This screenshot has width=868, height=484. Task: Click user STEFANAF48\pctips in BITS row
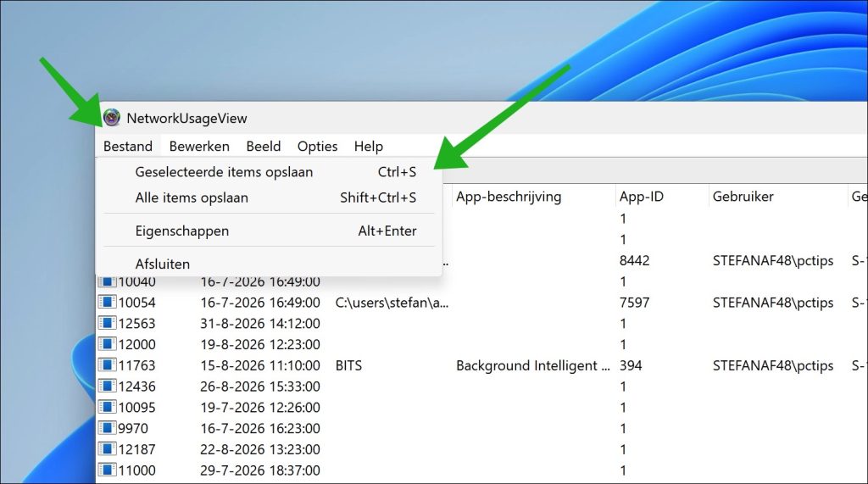(773, 366)
